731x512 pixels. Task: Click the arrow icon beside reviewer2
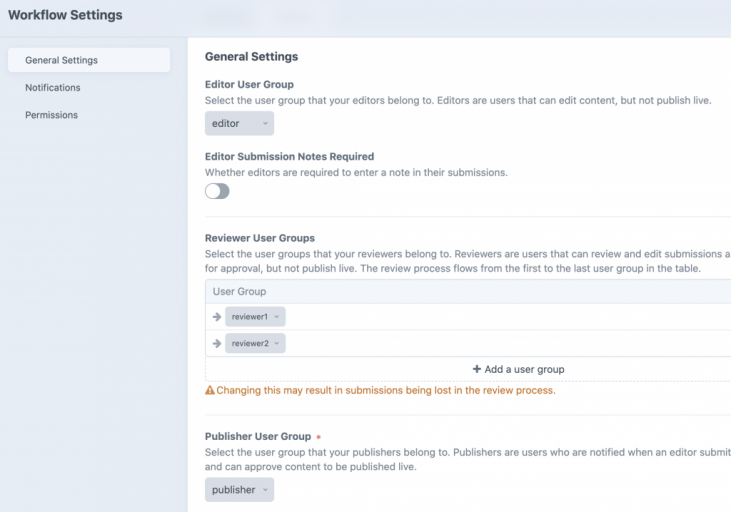click(x=217, y=343)
